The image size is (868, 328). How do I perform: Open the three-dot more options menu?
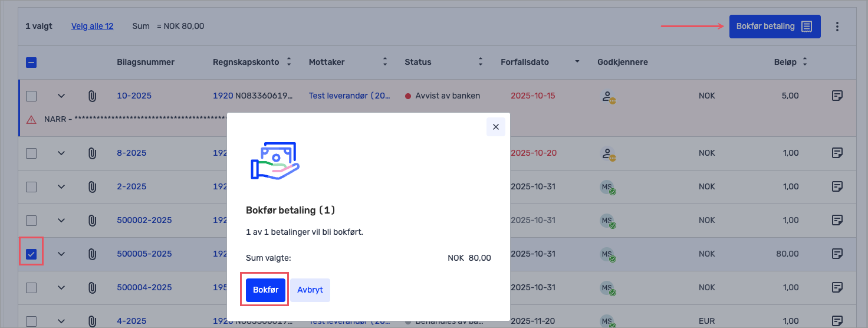pyautogui.click(x=837, y=27)
